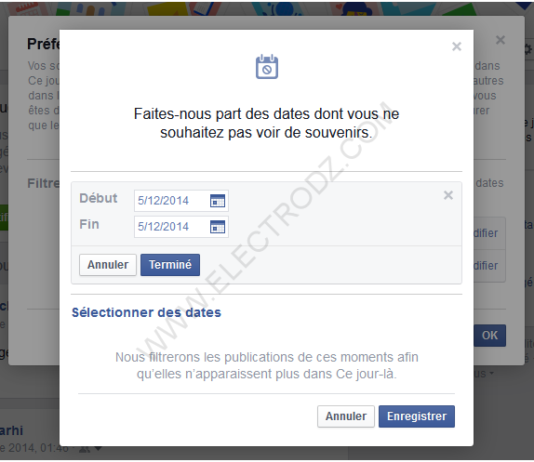
Task: Click the upper Modifier link behind dialog
Action: pyautogui.click(x=486, y=233)
